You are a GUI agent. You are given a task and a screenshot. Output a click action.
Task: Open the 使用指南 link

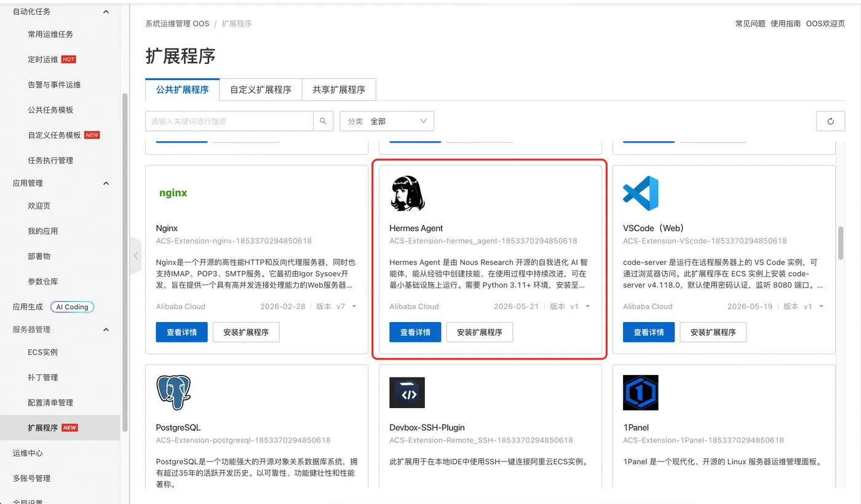click(786, 23)
